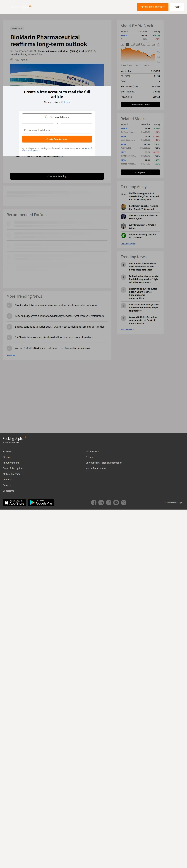Viewport: 187px width, 868px height.
Task: Select 1M chart range
Action: pyautogui.click(x=133, y=44)
